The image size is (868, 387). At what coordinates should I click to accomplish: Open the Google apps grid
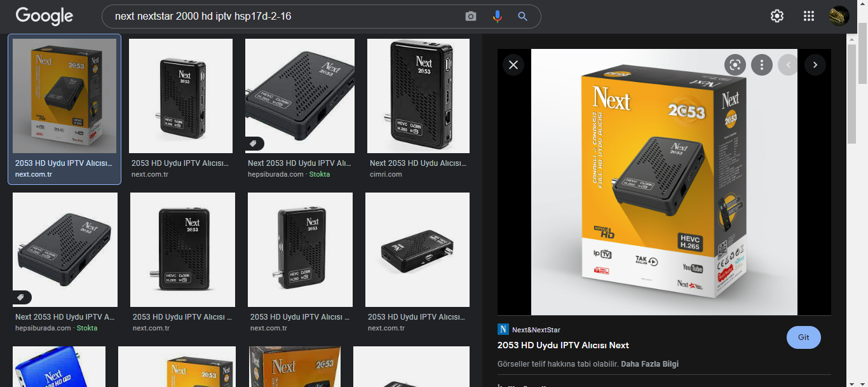tap(809, 17)
